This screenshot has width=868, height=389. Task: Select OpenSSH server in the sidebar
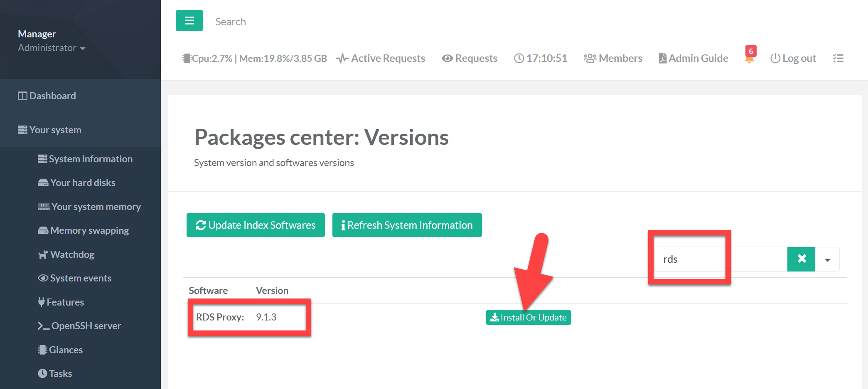(86, 326)
